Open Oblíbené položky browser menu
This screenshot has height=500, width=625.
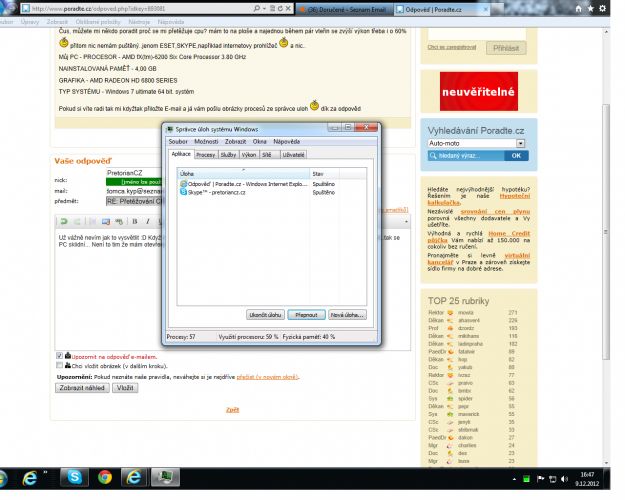click(x=98, y=22)
